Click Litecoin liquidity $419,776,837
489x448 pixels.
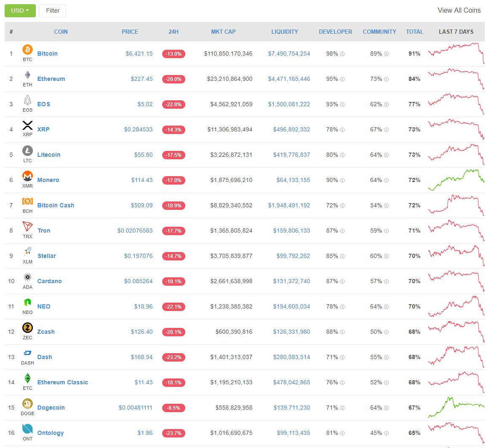click(x=291, y=155)
